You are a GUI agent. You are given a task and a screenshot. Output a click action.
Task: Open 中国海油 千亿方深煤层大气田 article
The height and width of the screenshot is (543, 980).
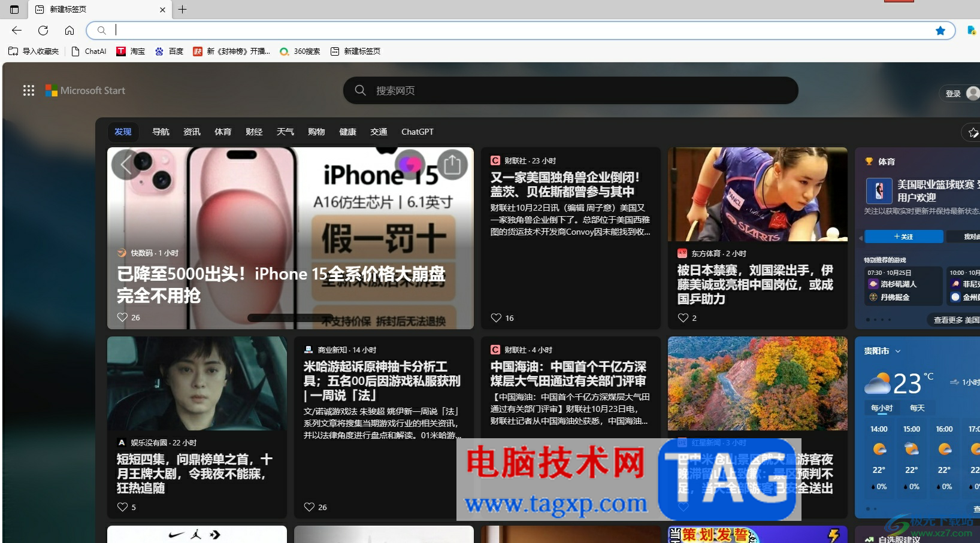[568, 374]
